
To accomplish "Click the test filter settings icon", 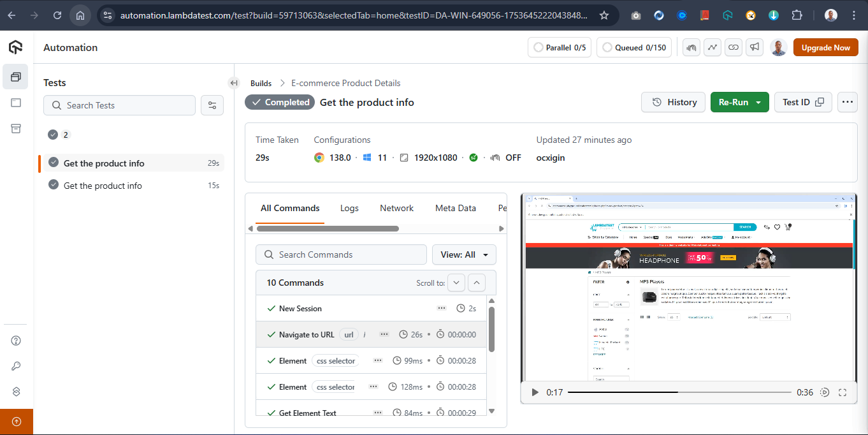I will (212, 105).
